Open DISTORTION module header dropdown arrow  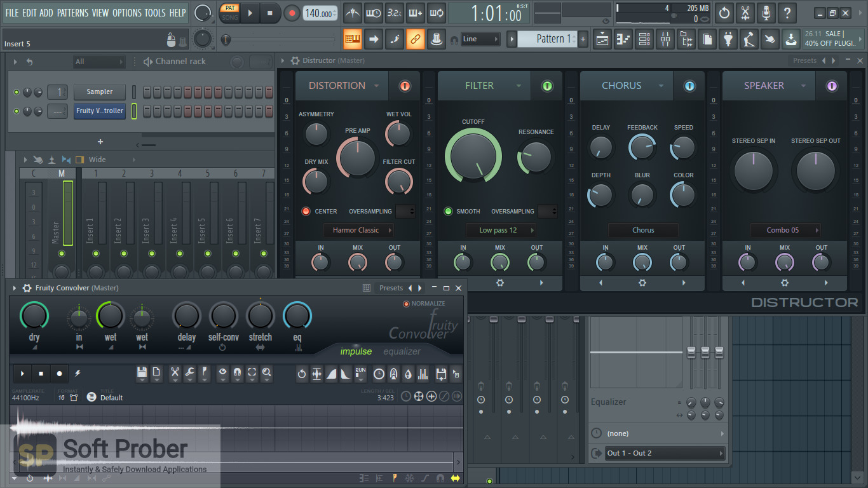click(376, 86)
